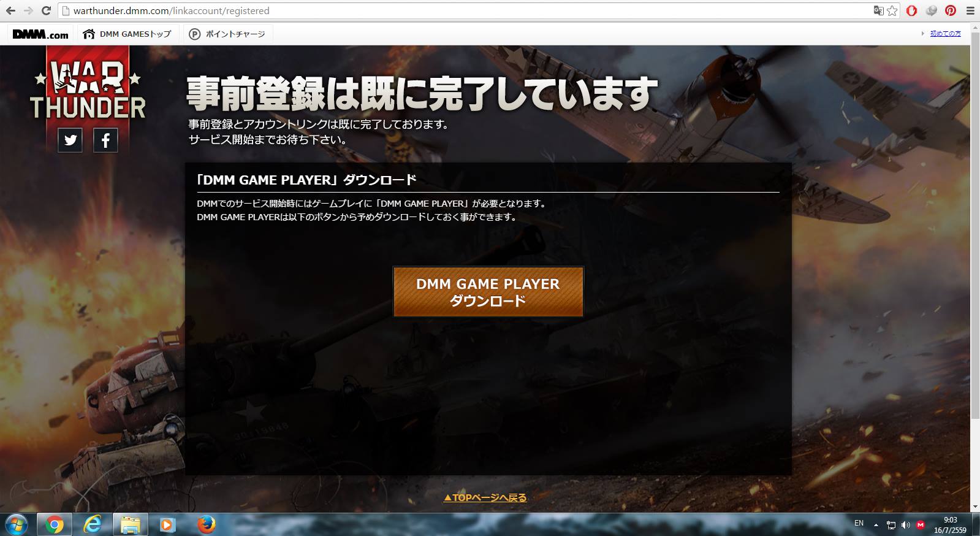Reload the page with the refresh icon
This screenshot has height=536, width=980.
(x=46, y=10)
